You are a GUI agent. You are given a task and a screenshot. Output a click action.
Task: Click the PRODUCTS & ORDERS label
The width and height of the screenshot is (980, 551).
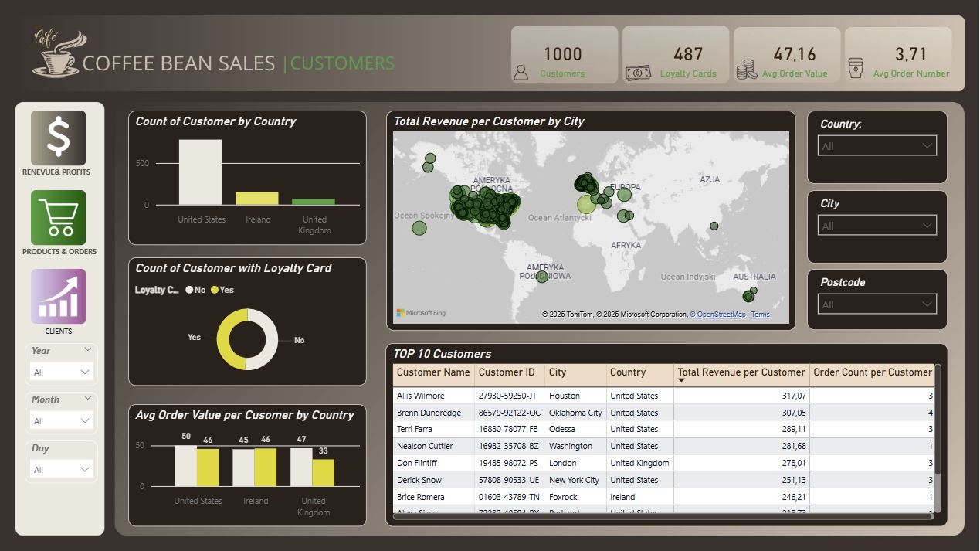tap(59, 252)
